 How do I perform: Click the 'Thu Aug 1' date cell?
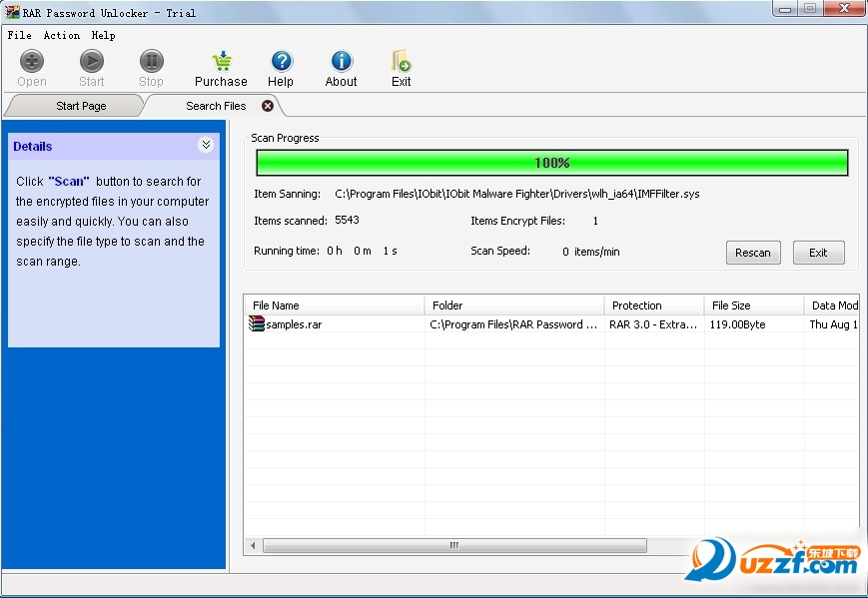point(831,324)
